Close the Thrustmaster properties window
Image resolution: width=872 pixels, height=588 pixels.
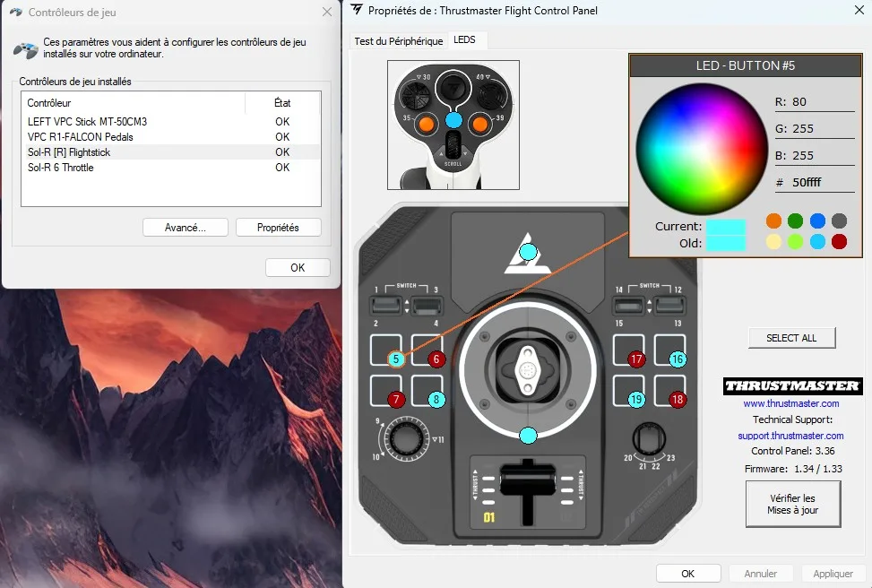click(x=859, y=10)
